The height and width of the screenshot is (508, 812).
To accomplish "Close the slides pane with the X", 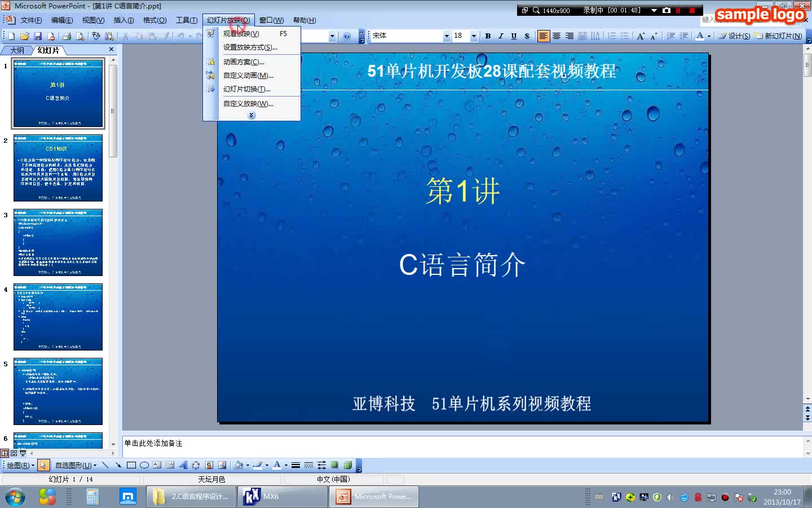I will pos(111,50).
